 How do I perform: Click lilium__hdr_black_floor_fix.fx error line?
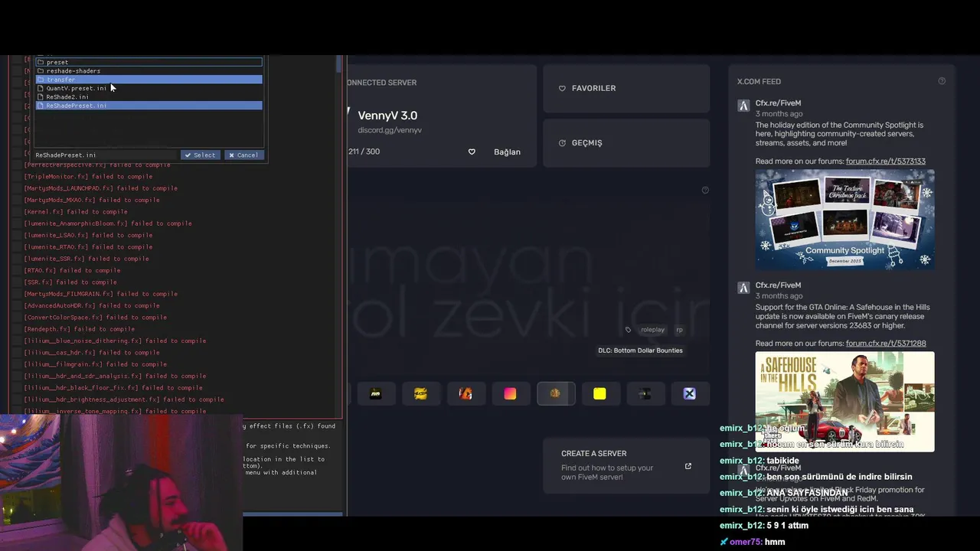click(113, 388)
